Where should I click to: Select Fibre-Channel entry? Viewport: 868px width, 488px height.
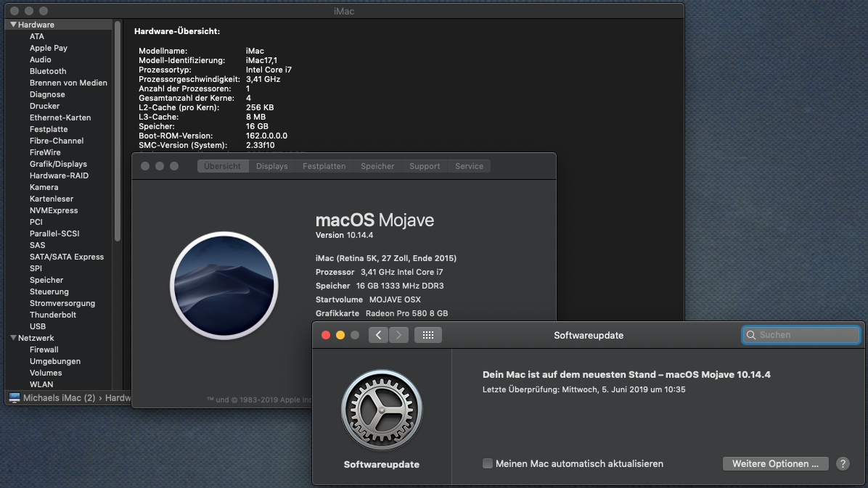[x=57, y=141]
